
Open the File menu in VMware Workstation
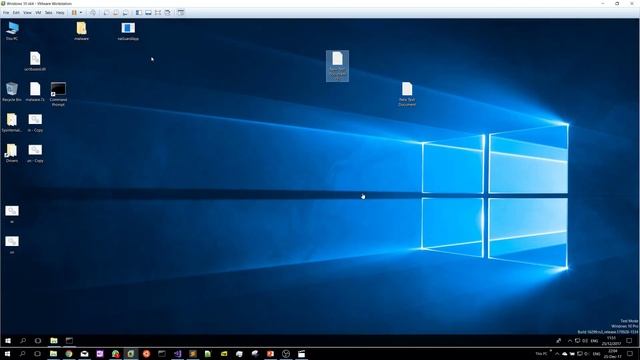coord(6,13)
